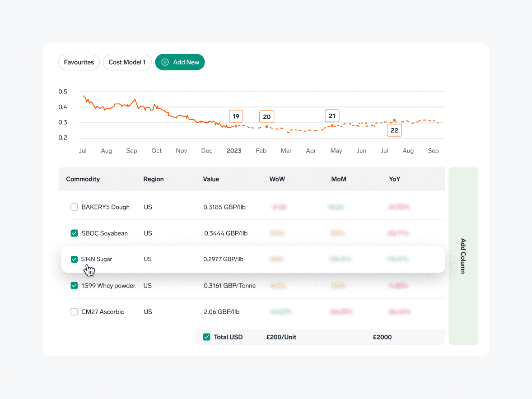
Task: Open the Cost Model 1 tab
Action: 127,62
